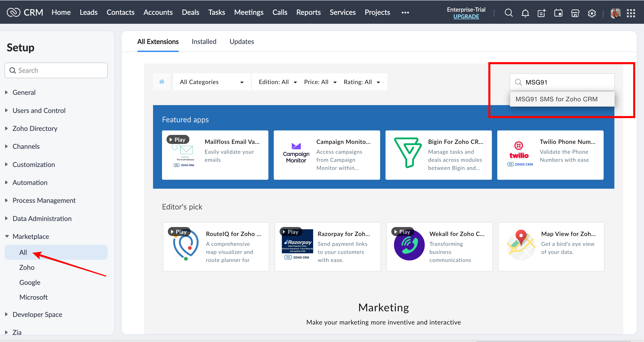Open the Price: All filter
644x342 pixels.
tap(320, 82)
